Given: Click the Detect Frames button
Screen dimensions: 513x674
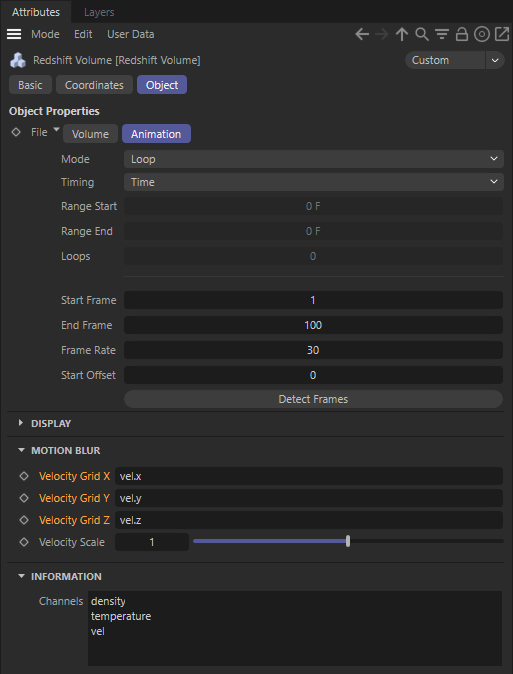Looking at the screenshot, I should click(313, 399).
